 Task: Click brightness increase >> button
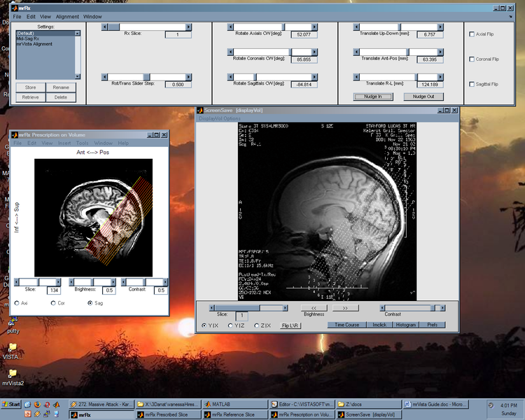(345, 307)
